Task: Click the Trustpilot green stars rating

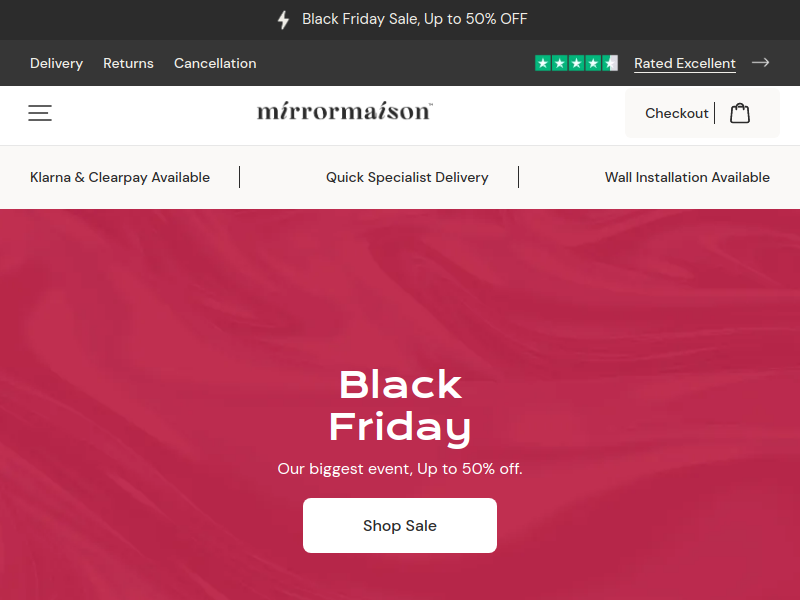Action: pyautogui.click(x=576, y=63)
